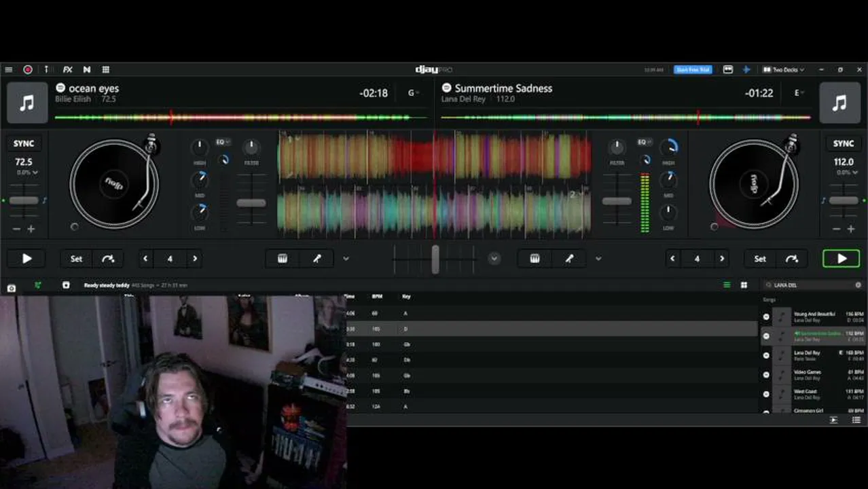Toggle SYNC on the right deck

(844, 143)
